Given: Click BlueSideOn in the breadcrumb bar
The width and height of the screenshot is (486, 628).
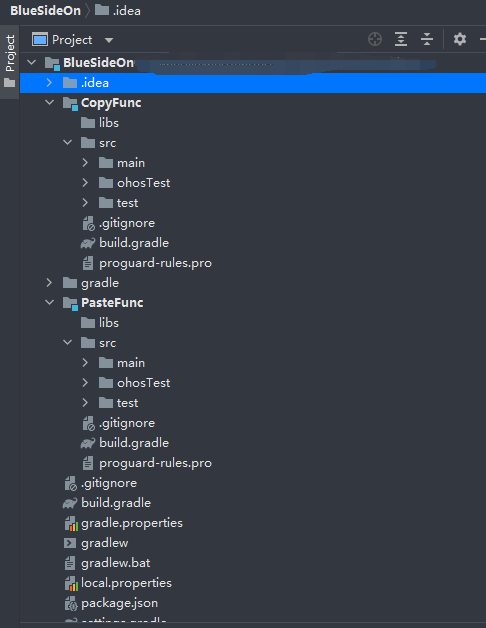Looking at the screenshot, I should [45, 10].
